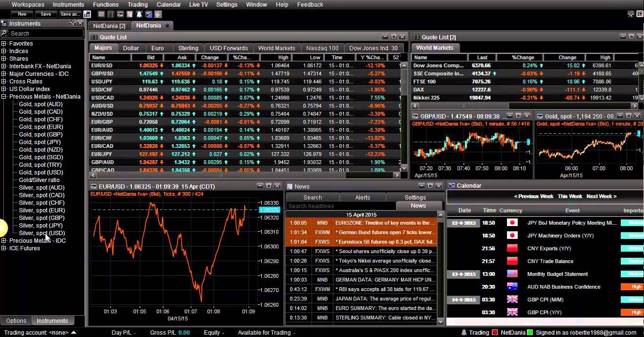The height and width of the screenshot is (337, 644).
Task: Click the Quote List [2] panel title icon
Action: [x=416, y=37]
